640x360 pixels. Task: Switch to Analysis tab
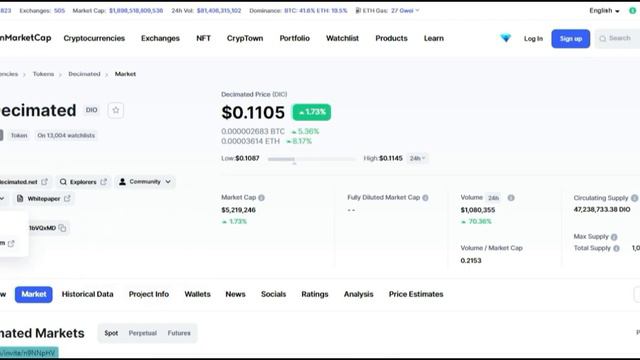click(358, 294)
